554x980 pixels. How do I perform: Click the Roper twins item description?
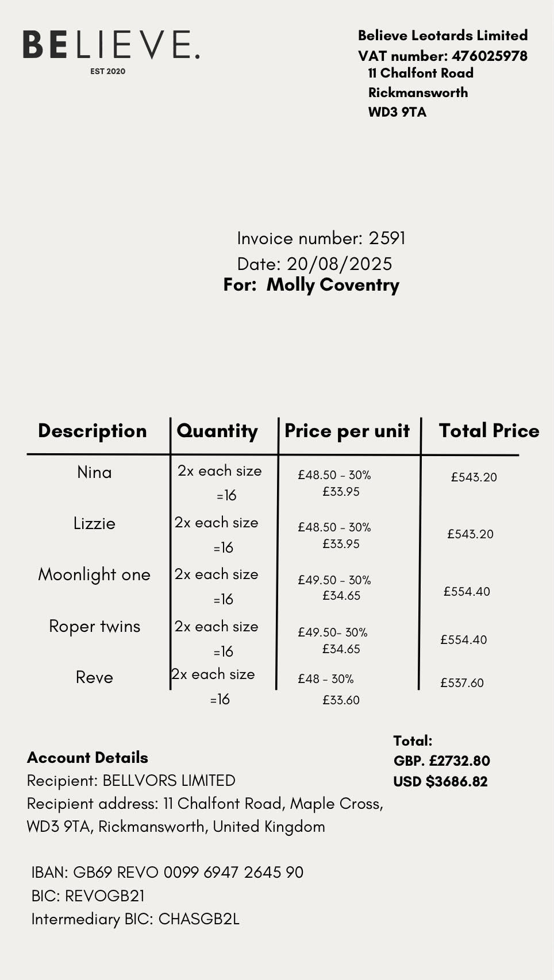click(94, 626)
